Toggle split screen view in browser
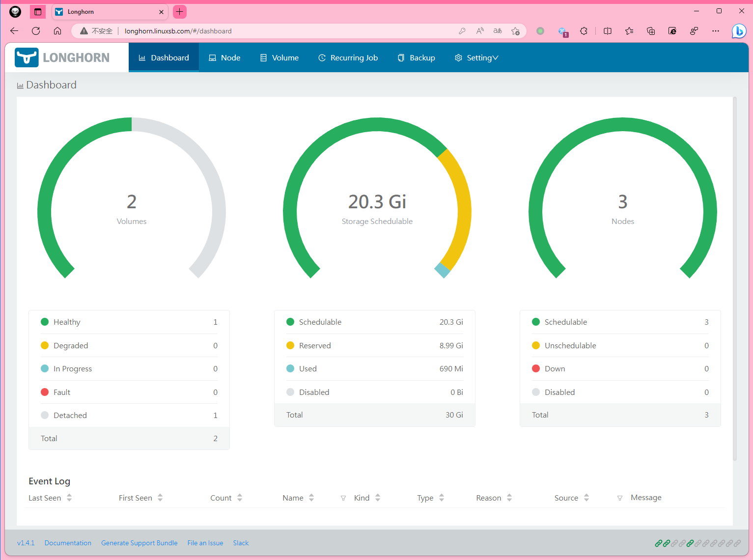This screenshot has height=560, width=753. (608, 31)
